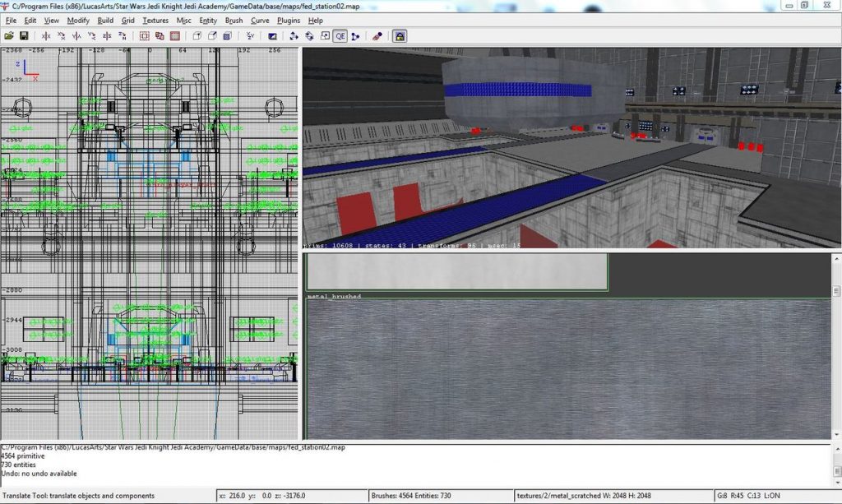Click the red pen toolbar icon
The height and width of the screenshot is (504, 842).
tap(377, 36)
